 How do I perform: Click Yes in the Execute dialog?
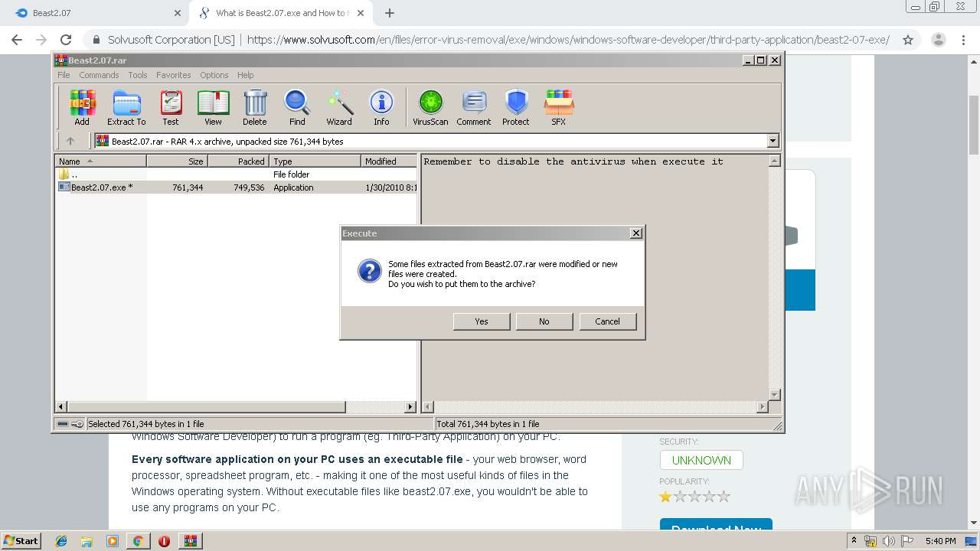pos(482,321)
